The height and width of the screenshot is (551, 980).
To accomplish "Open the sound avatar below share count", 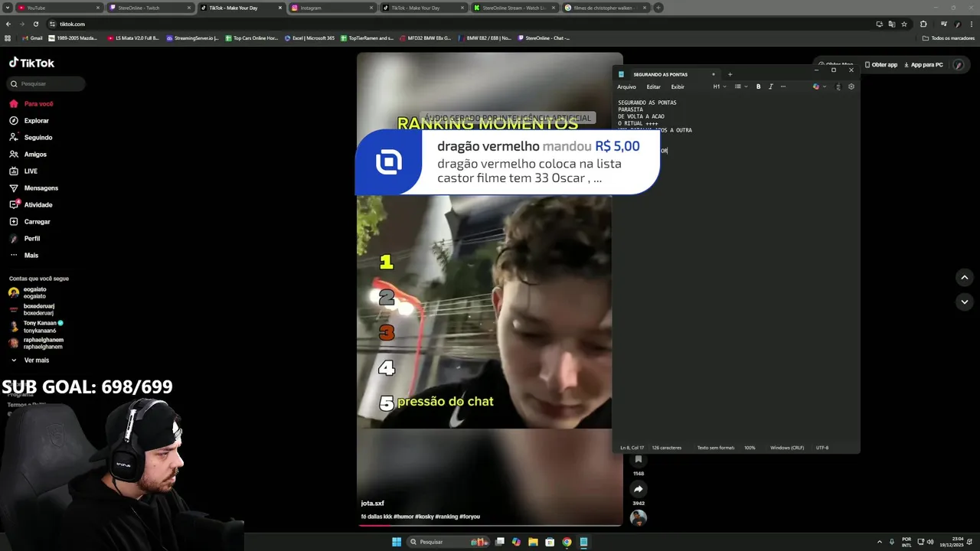I will [x=639, y=518].
